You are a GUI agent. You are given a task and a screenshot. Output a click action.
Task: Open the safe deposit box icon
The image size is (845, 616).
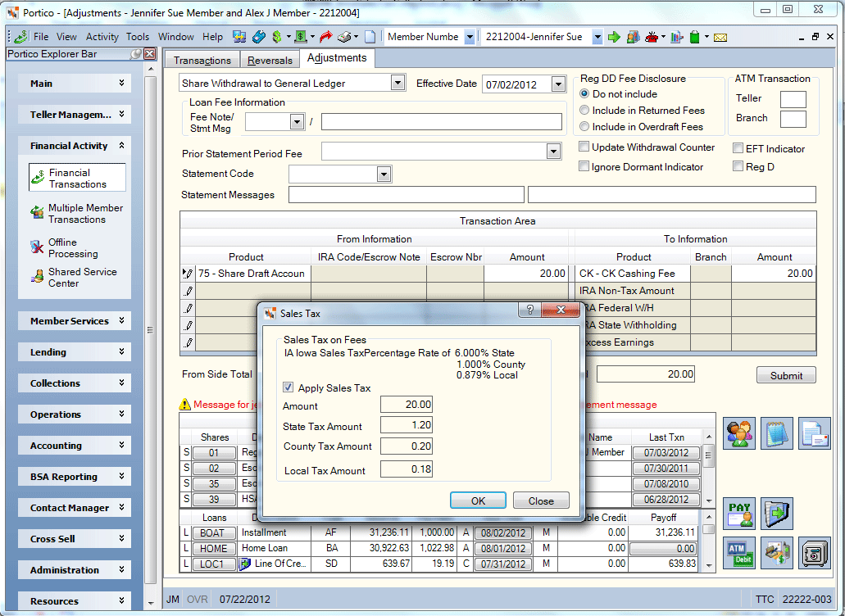pos(815,553)
